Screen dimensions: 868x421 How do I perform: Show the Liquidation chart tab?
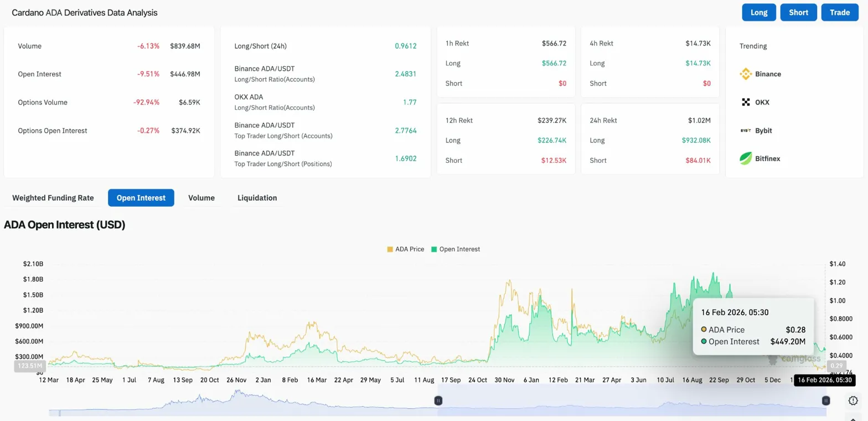(x=257, y=198)
